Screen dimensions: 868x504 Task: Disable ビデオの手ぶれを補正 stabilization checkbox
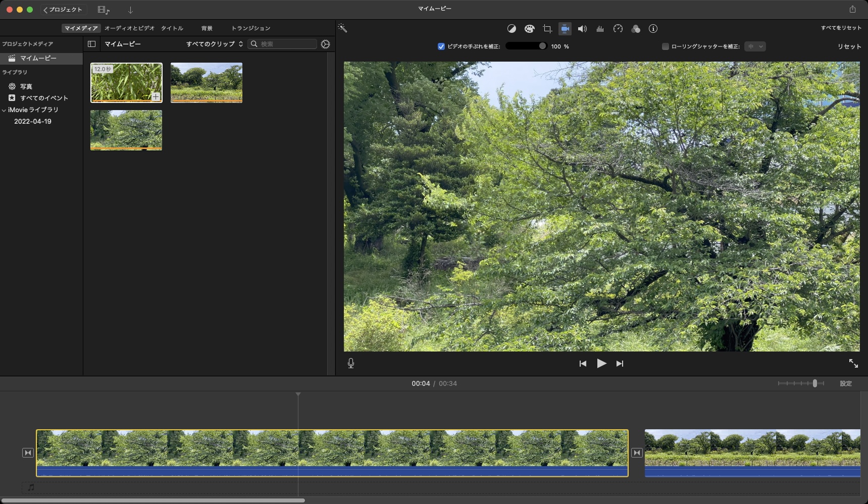440,46
